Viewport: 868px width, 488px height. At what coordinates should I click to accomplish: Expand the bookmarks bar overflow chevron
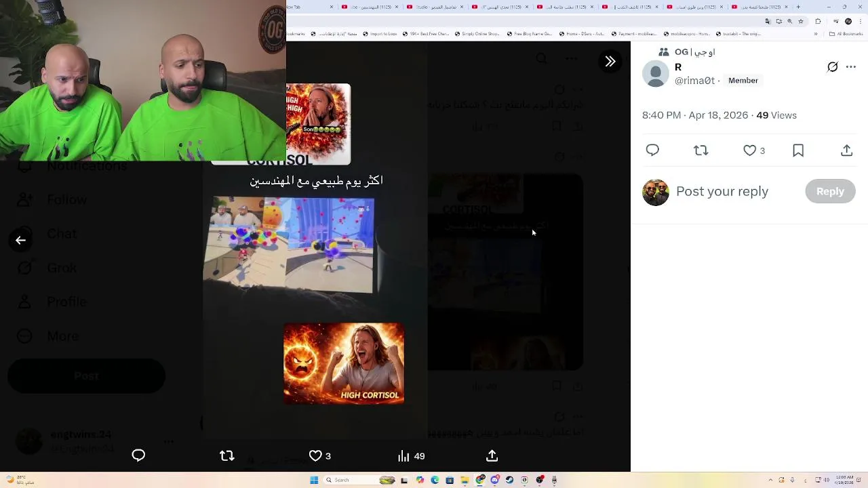[x=816, y=34]
